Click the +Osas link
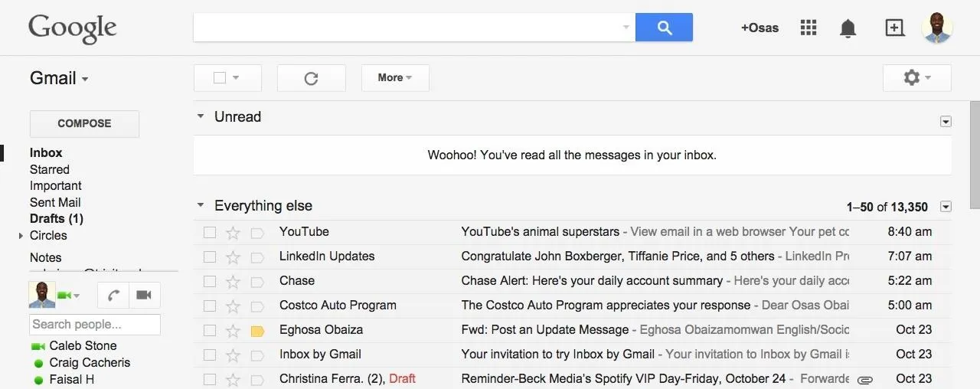980x389 pixels. [759, 28]
